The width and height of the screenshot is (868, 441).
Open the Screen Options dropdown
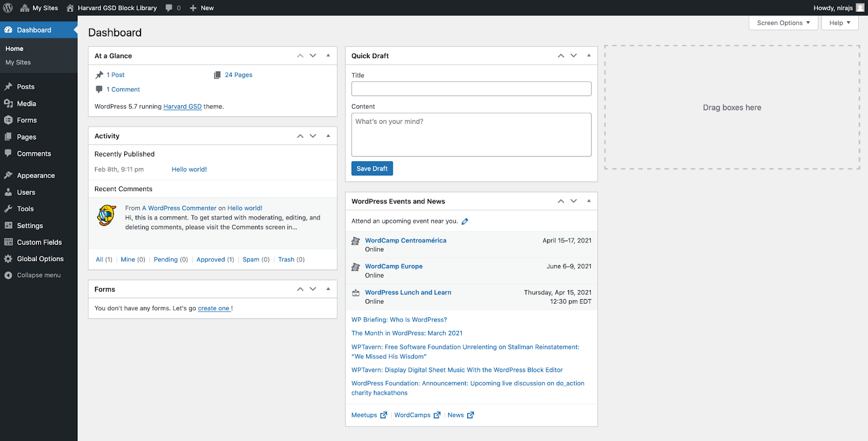(783, 23)
